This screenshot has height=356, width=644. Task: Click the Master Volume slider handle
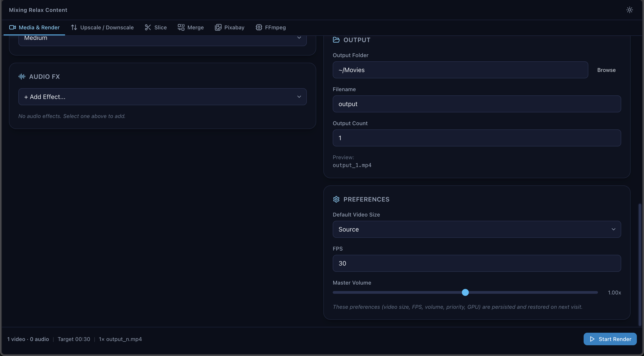(x=465, y=292)
